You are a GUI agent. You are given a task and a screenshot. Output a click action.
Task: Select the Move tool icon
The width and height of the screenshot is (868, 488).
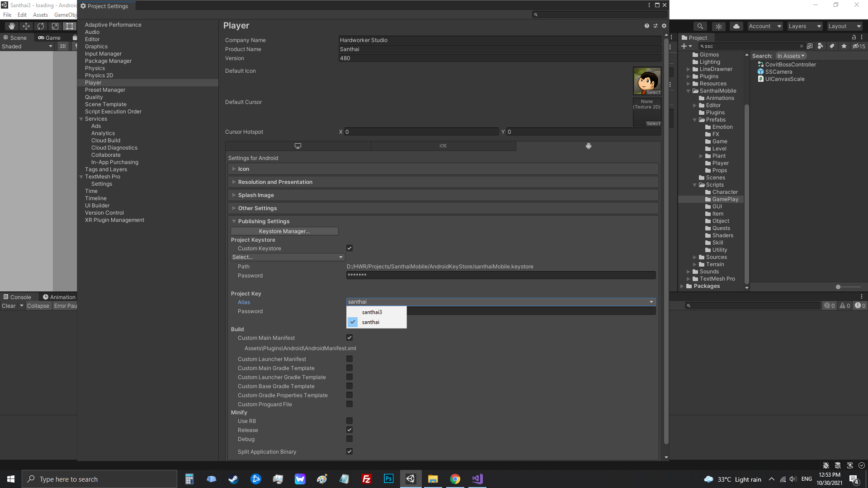pyautogui.click(x=26, y=26)
